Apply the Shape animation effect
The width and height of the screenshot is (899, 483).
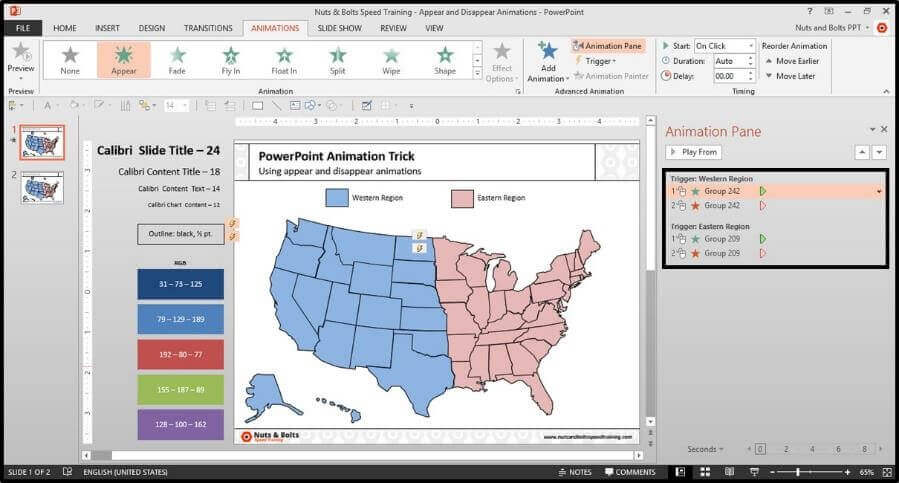445,60
